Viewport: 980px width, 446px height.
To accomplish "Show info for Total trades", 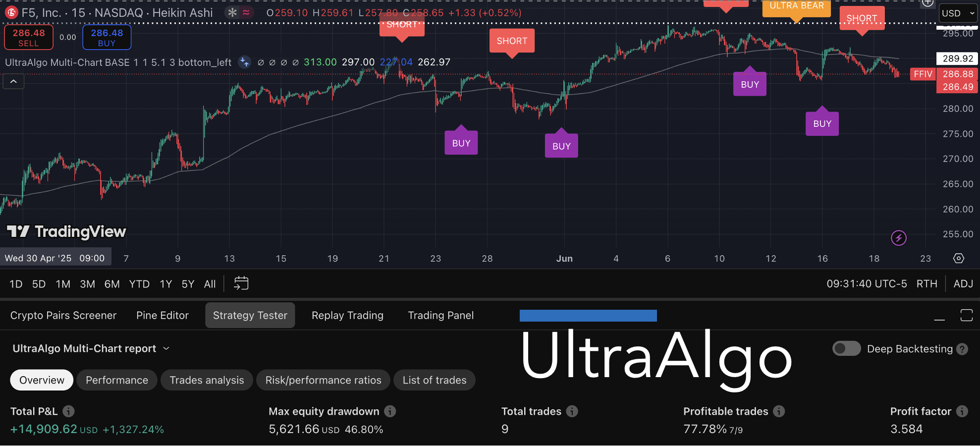I will [572, 411].
